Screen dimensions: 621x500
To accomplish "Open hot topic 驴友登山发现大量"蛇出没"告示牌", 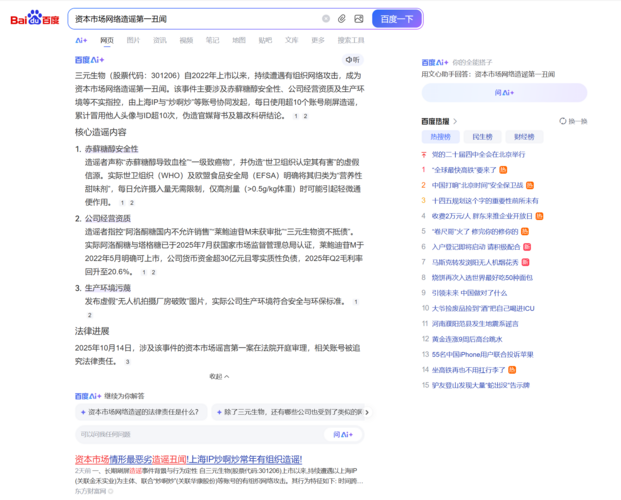I will click(x=480, y=385).
